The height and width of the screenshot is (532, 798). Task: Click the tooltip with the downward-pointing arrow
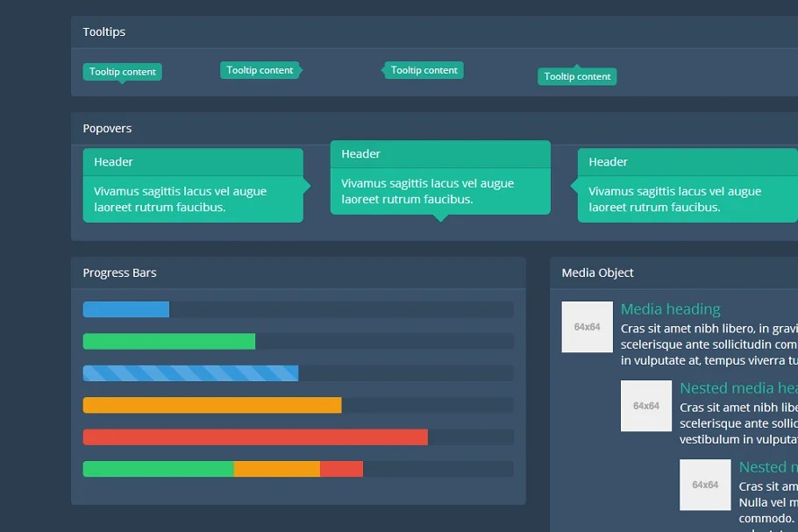click(122, 72)
